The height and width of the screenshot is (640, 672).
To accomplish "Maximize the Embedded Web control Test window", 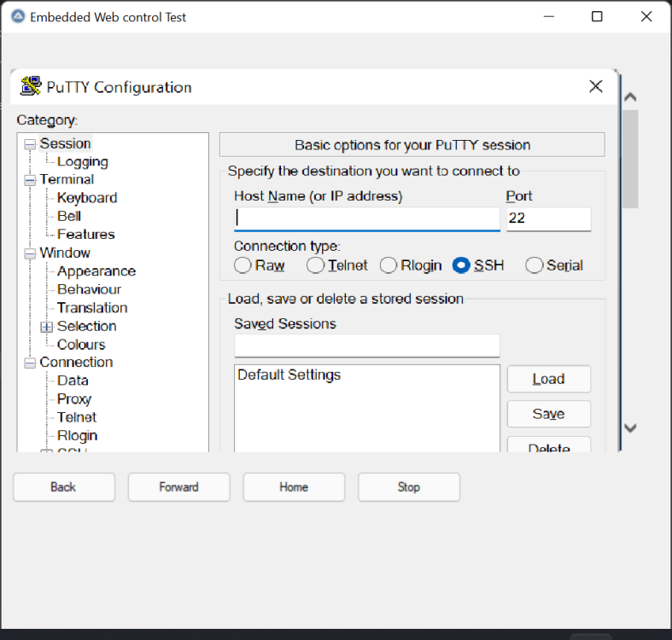I will 597,17.
